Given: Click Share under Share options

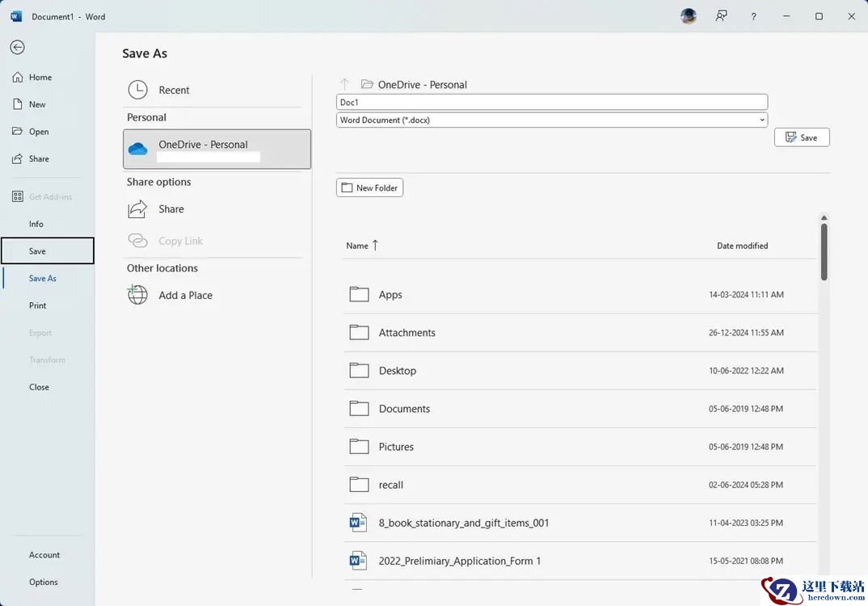Looking at the screenshot, I should [171, 209].
